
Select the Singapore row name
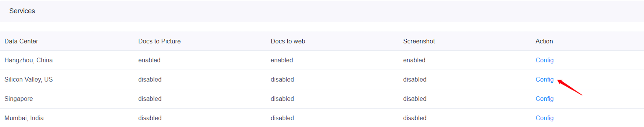click(18, 99)
